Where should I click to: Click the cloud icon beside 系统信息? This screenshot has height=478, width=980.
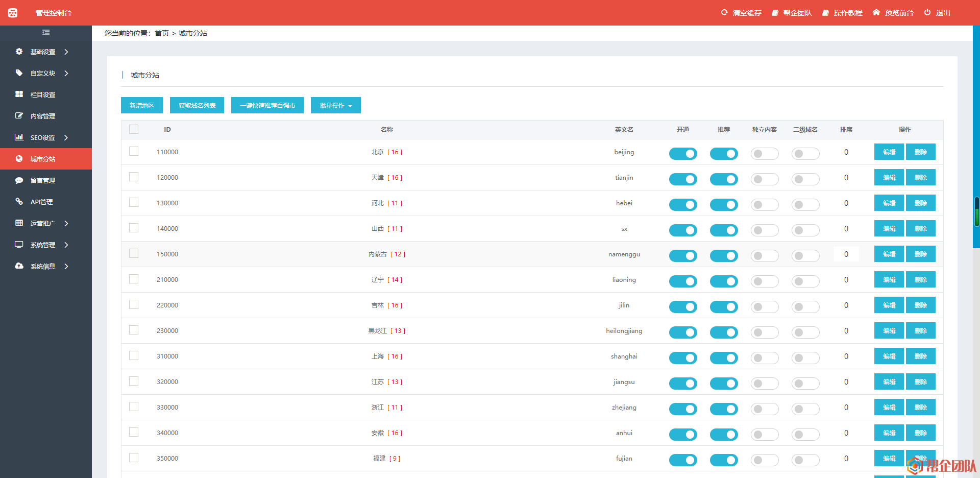(19, 266)
